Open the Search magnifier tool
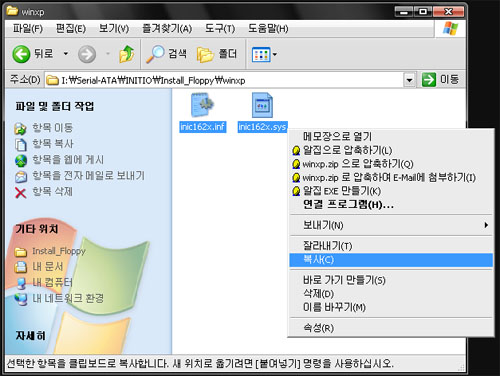500x376 pixels. pyautogui.click(x=155, y=54)
